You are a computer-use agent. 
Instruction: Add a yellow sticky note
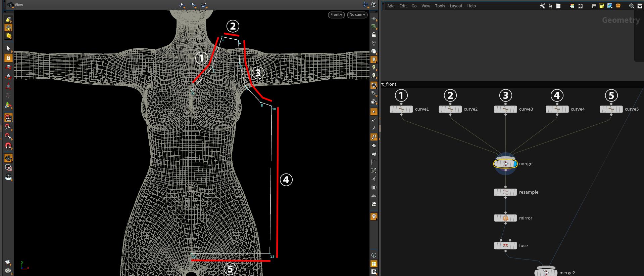pos(602,6)
